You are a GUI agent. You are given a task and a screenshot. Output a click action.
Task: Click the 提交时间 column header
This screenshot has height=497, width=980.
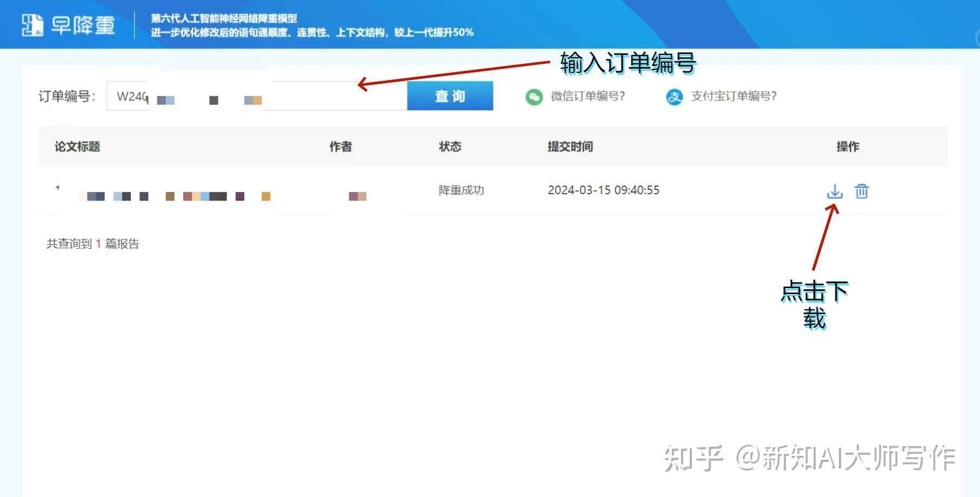[x=570, y=146]
